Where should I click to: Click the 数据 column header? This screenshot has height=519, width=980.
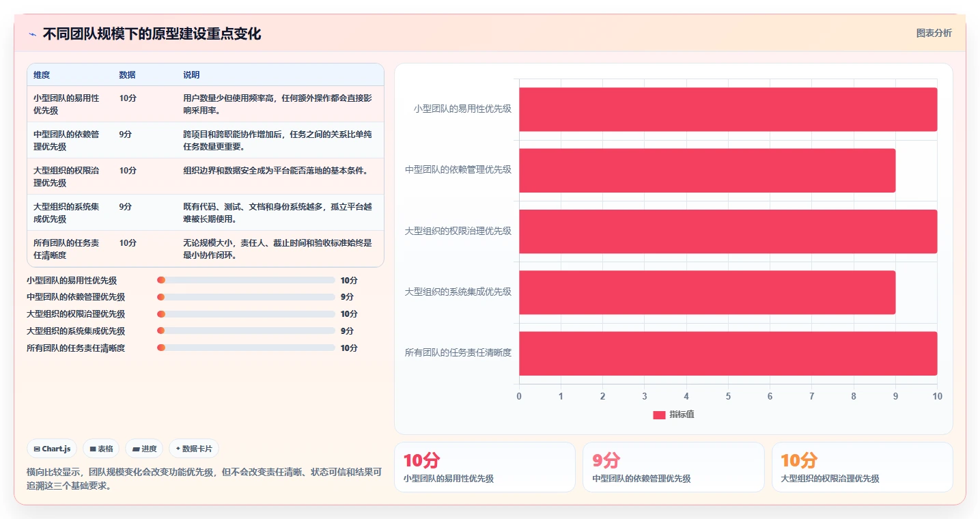coord(127,75)
